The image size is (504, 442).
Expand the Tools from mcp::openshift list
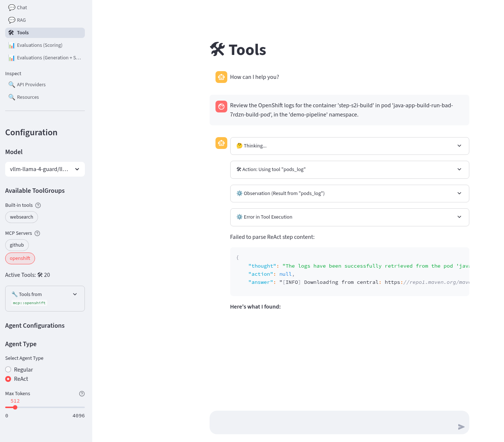point(45,299)
